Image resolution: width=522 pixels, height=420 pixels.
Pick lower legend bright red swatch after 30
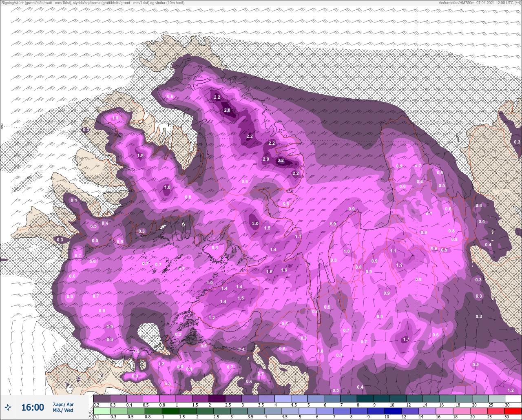coord(513,411)
